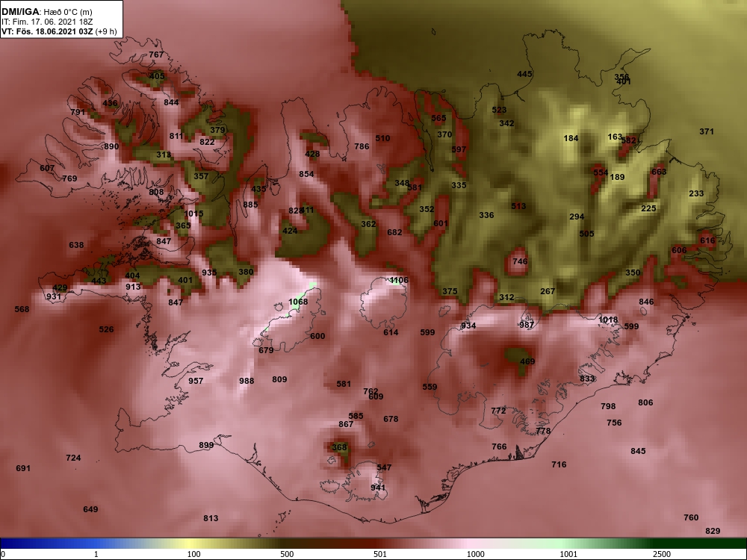Click the 'IT: Fim. 17. 06. 2021 18Z' line
747x560 pixels.
[x=46, y=22]
